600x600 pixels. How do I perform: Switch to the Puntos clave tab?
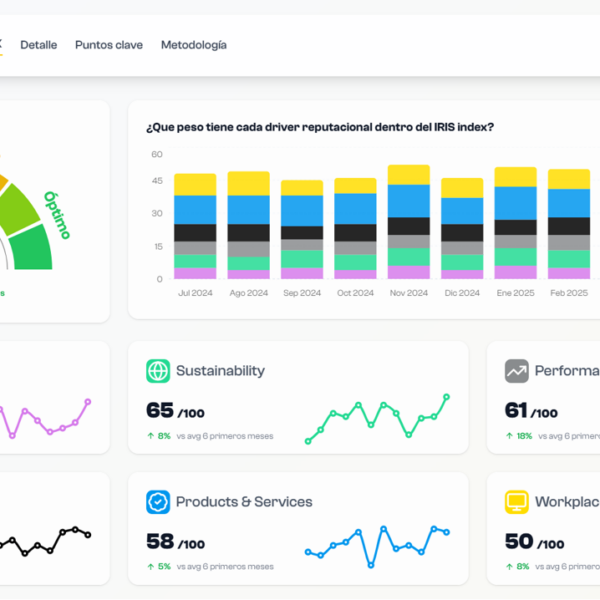click(x=109, y=45)
